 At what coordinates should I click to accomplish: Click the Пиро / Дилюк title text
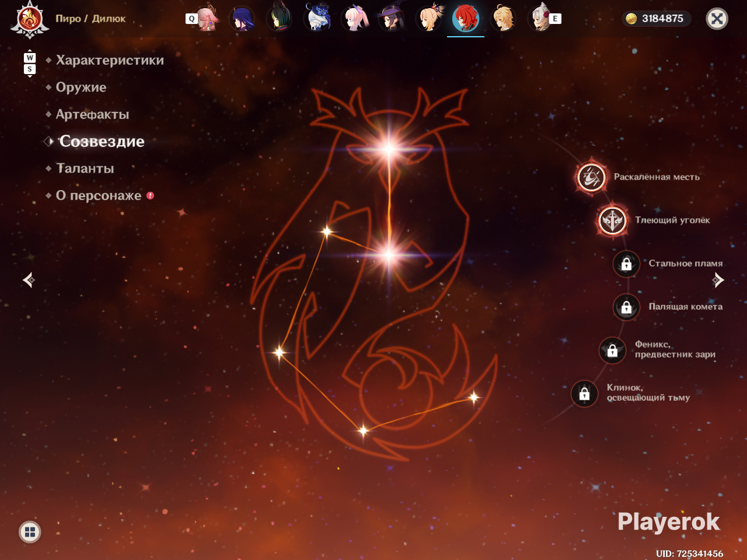pos(90,19)
